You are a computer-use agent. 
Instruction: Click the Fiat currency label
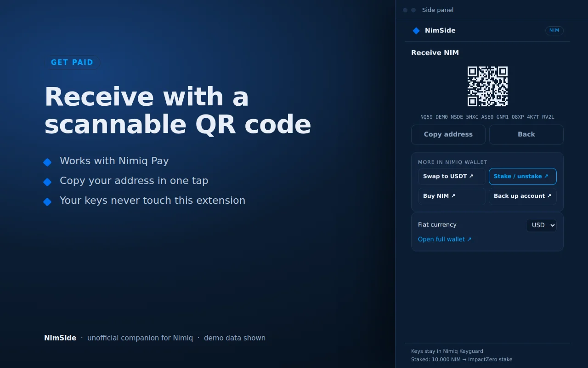click(437, 225)
